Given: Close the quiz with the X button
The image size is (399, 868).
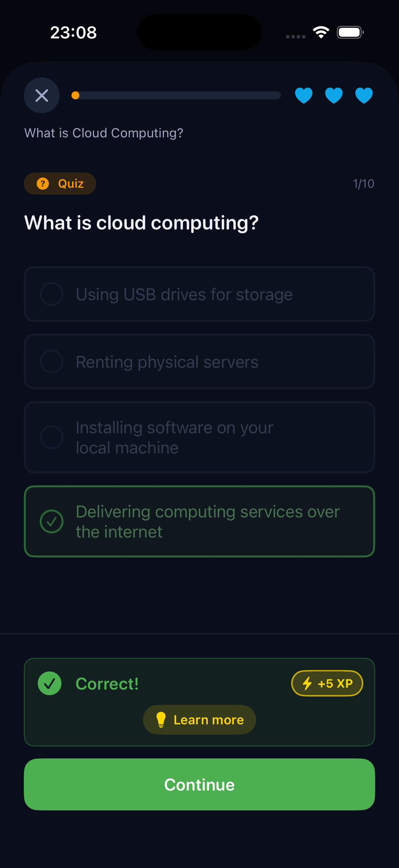Looking at the screenshot, I should 41,96.
